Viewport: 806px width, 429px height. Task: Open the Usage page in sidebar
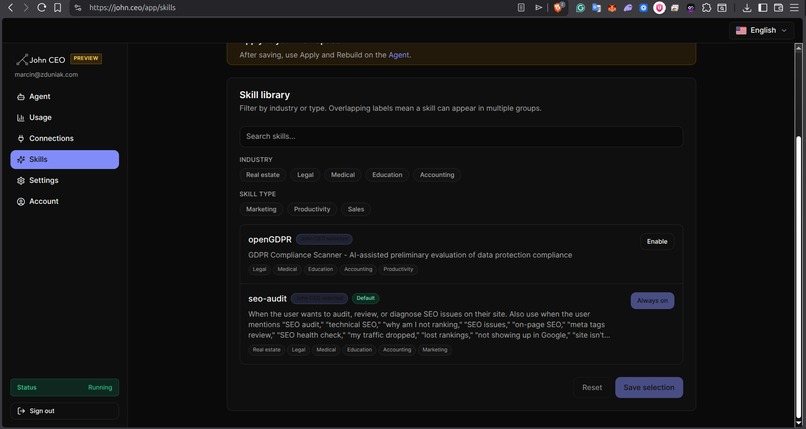[x=64, y=118]
